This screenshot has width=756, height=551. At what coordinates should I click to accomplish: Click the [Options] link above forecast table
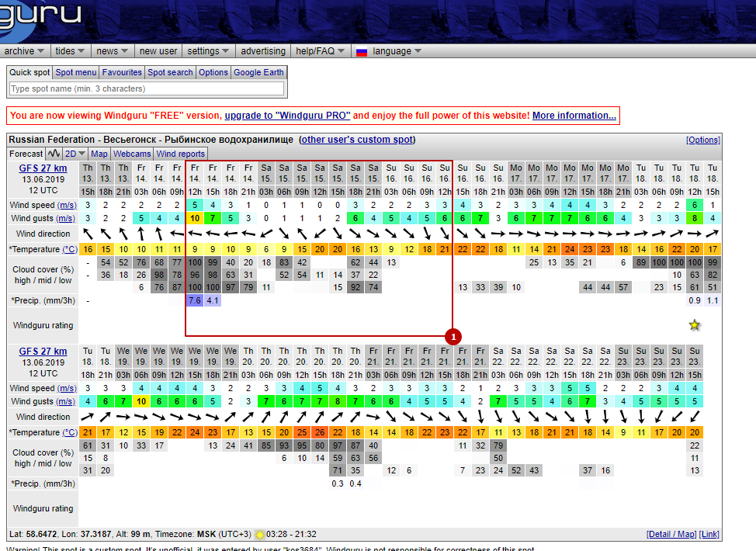703,140
